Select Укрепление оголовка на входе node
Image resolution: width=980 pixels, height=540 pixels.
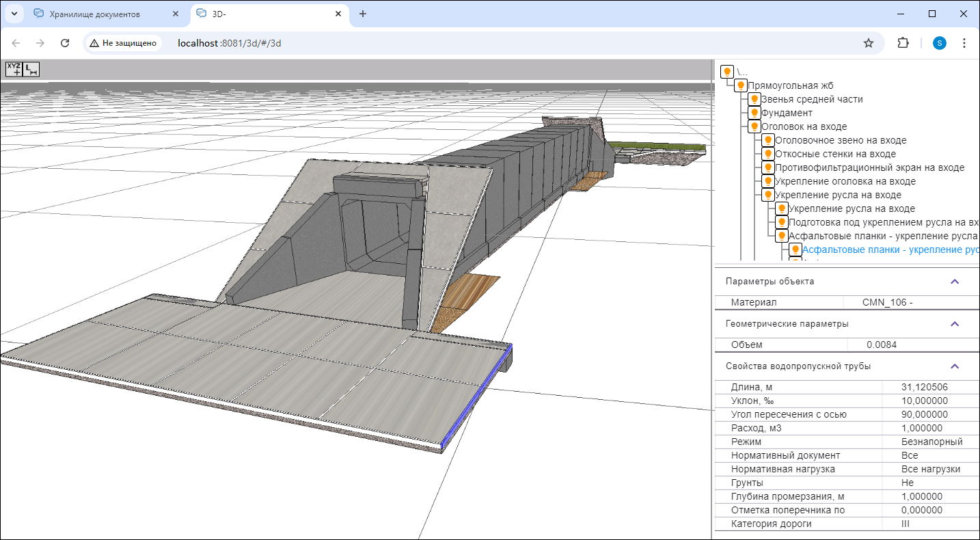[x=845, y=181]
